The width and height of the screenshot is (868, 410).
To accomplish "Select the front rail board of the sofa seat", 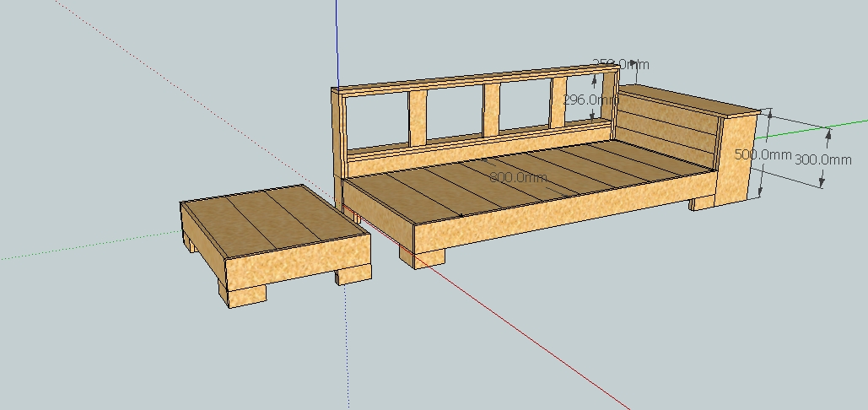I will click(x=564, y=210).
